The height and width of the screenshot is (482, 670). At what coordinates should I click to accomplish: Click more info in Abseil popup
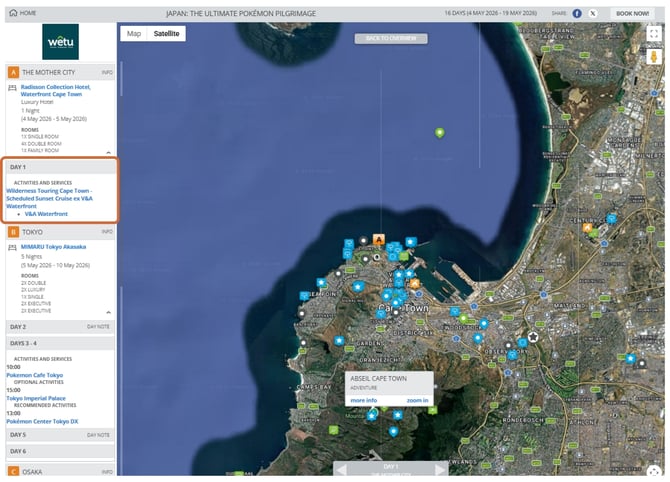coord(364,400)
